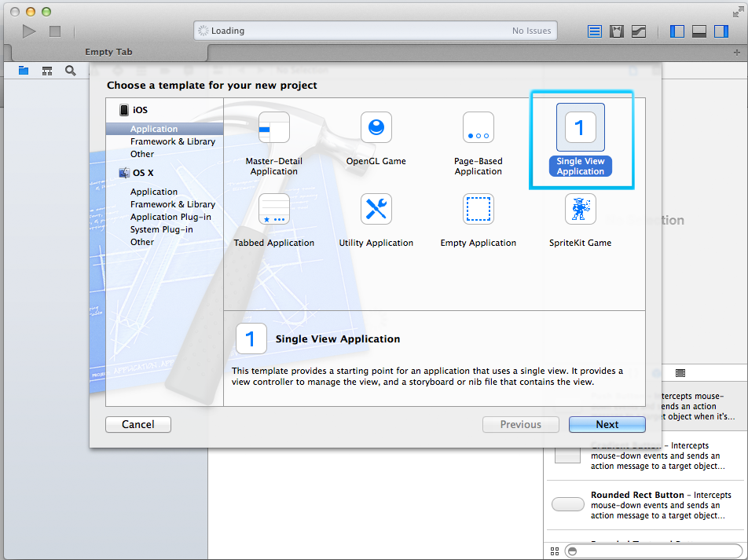Select the Master-Detail Application template icon
The height and width of the screenshot is (560, 748).
[273, 127]
